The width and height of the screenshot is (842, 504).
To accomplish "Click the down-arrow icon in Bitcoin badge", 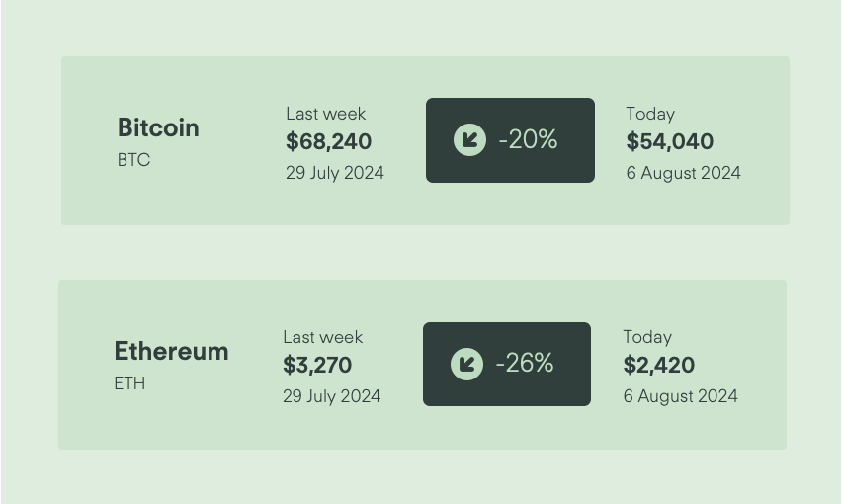I will [469, 140].
